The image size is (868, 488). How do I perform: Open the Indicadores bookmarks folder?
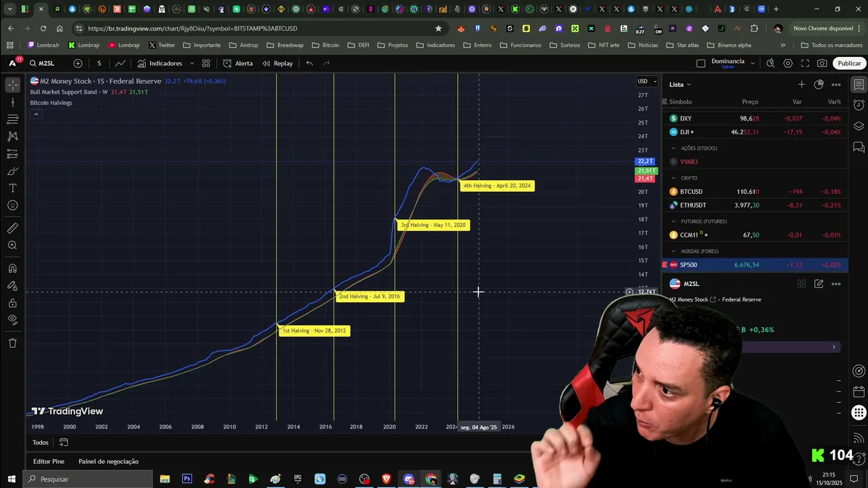[435, 45]
